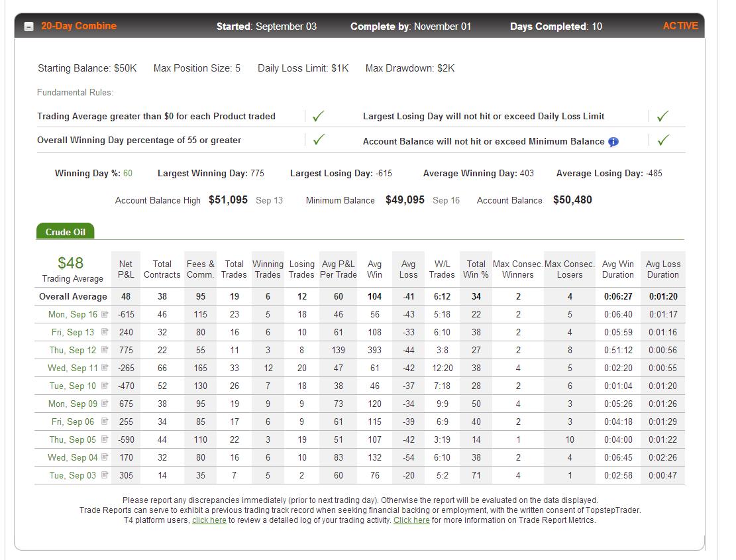Open the Tue, Sep 03 daily report
Viewport: 736px width, 560px height.
(73, 476)
